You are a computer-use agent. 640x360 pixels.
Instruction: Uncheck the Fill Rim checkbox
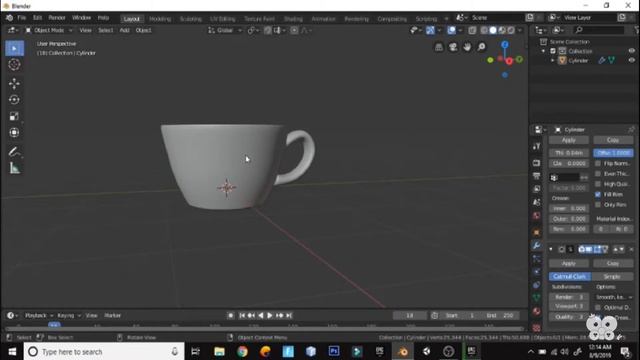click(x=598, y=194)
